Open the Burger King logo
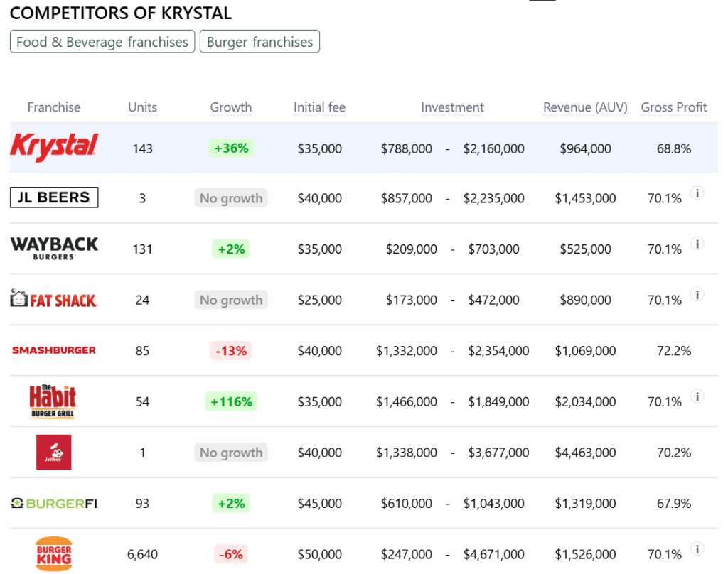Screen dimensions: 728x574 pos(54,554)
